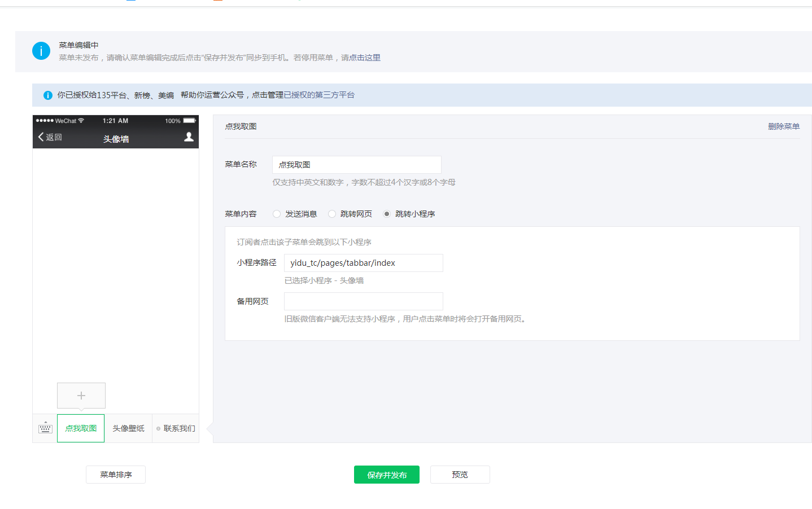Viewport: 812px width, 509px height.
Task: Focus the 菜单名称 input containing 点我取图
Action: (357, 165)
